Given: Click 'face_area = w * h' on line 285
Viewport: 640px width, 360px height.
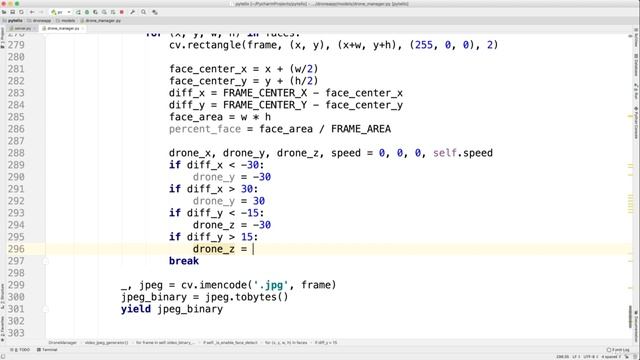Looking at the screenshot, I should (220, 117).
